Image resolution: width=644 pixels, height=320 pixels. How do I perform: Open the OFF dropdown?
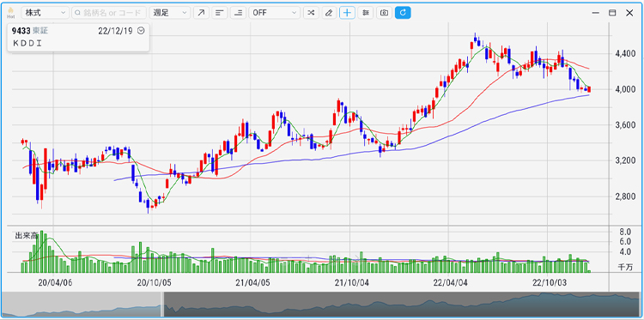[275, 13]
